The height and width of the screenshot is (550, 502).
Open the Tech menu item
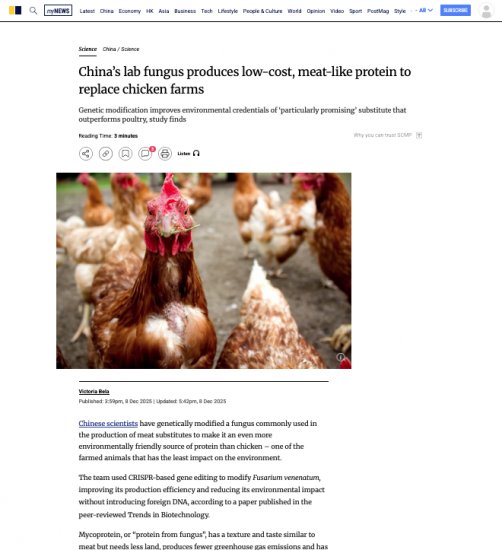click(207, 11)
